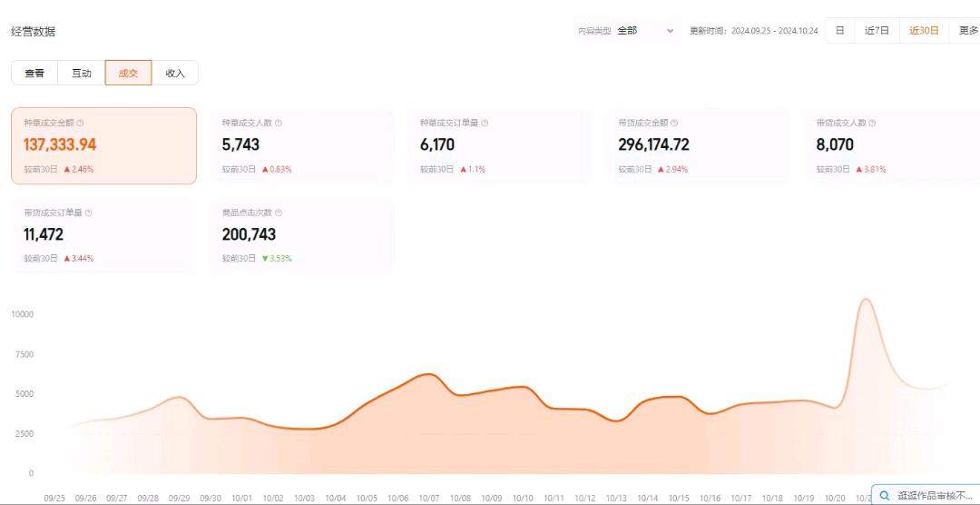Click the chart peak above 10000
This screenshot has height=505, width=980.
coord(867,299)
